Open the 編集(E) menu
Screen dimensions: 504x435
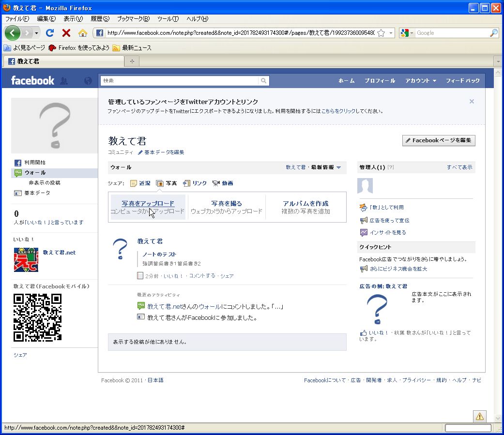coord(46,19)
